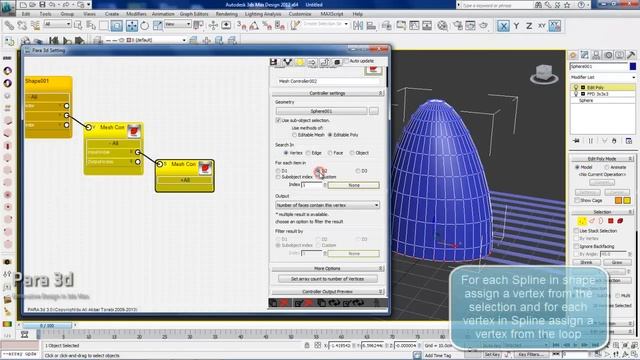Viewport: 640px width, 360px height.
Task: Select the Select and Move tool
Action: click(x=132, y=26)
